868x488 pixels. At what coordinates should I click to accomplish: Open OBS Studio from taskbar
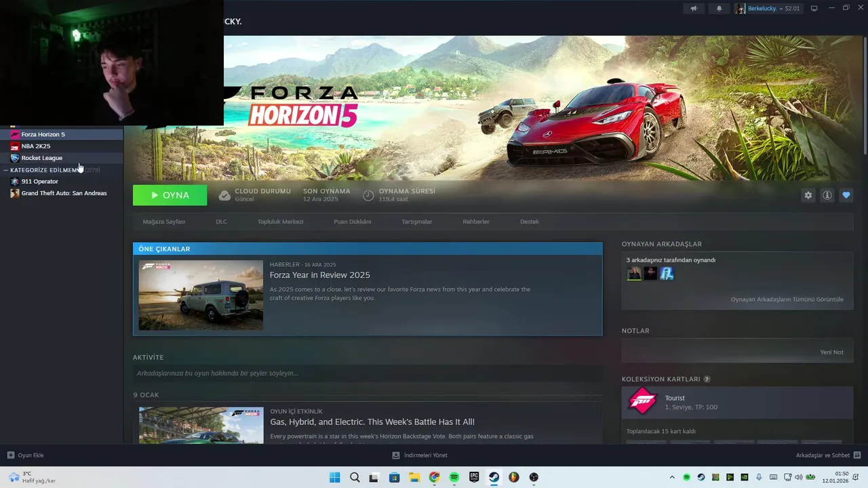(534, 477)
